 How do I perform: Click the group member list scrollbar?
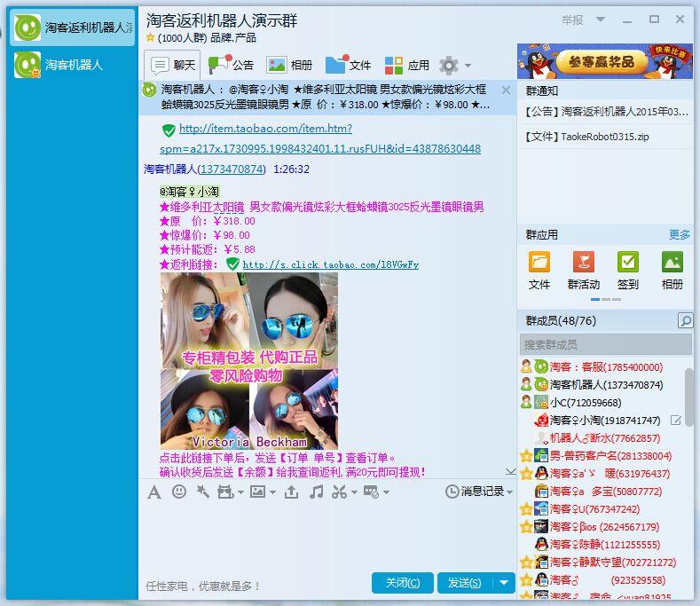tap(688, 397)
